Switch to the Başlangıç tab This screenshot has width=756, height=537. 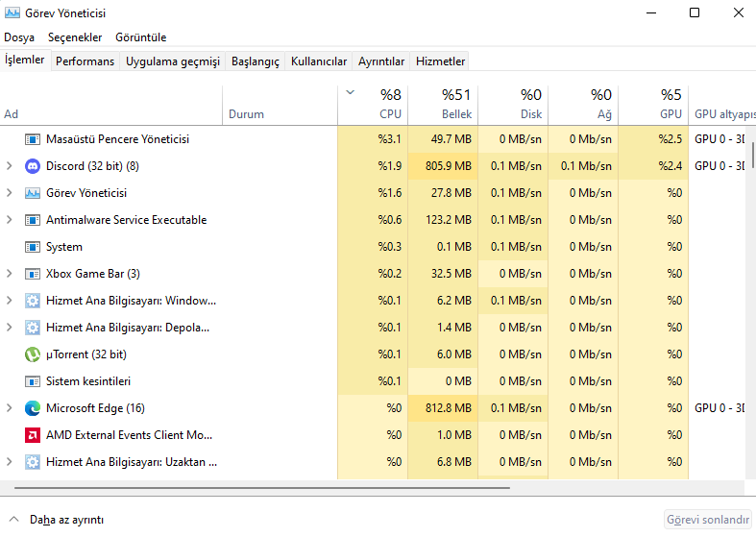(x=256, y=61)
